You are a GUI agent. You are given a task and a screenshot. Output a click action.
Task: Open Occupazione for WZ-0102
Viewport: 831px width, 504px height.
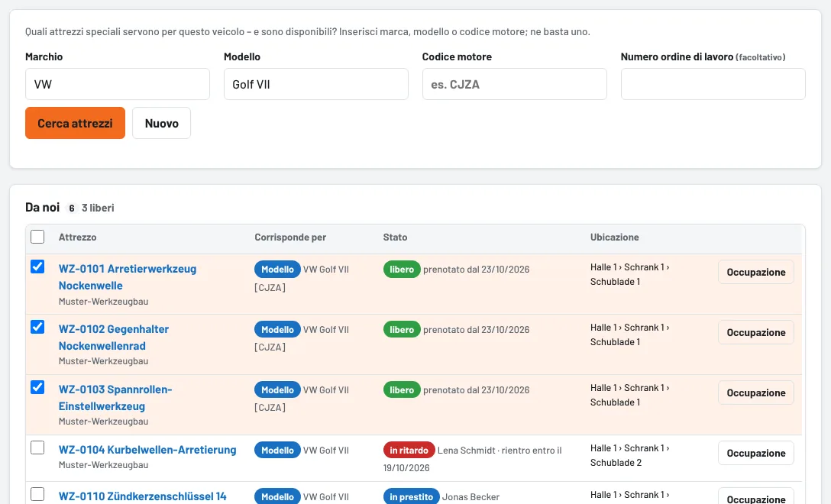coord(755,332)
